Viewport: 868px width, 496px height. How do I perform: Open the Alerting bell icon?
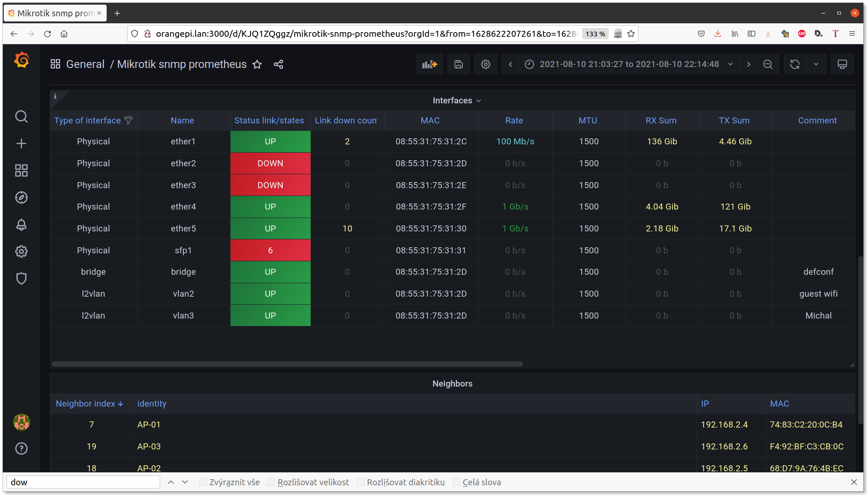coord(21,224)
